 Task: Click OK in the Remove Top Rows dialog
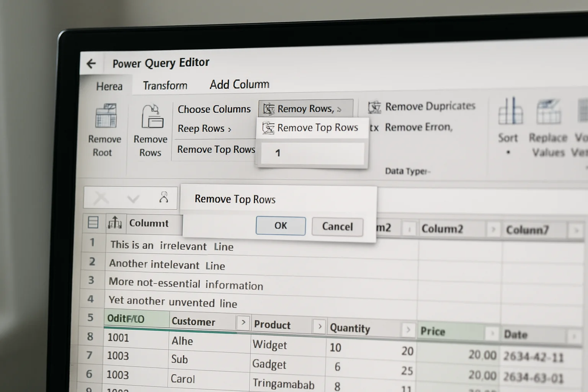[x=281, y=226]
